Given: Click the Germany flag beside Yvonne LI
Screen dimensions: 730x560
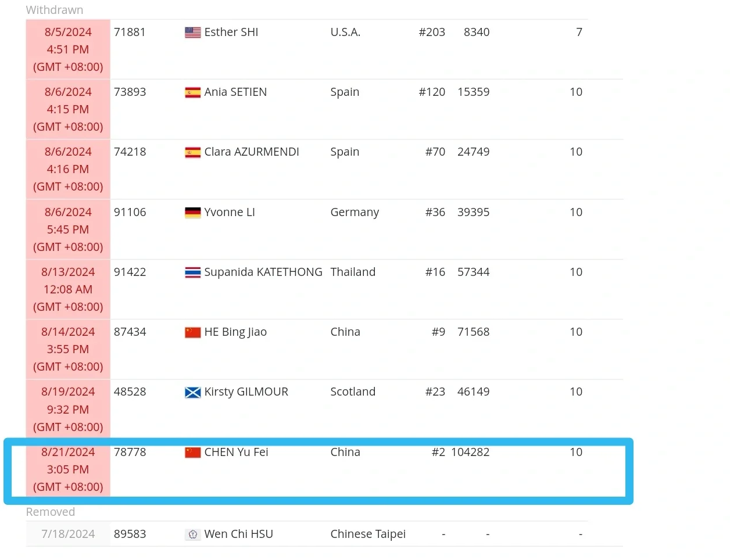Looking at the screenshot, I should pyautogui.click(x=192, y=213).
